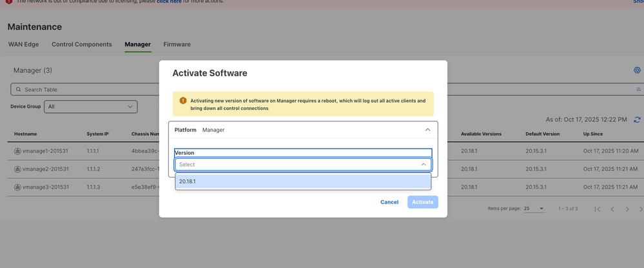Switch to the Control Components tab
This screenshot has height=268, width=644.
coord(82,45)
